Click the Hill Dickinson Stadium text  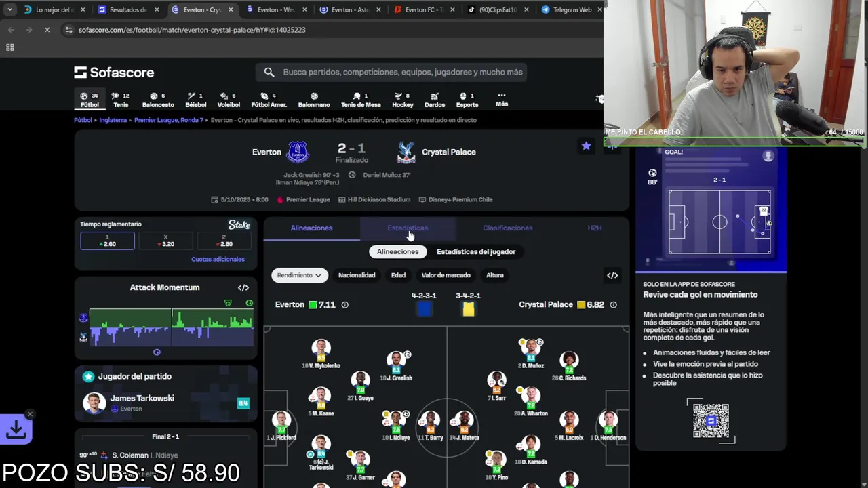pos(378,200)
